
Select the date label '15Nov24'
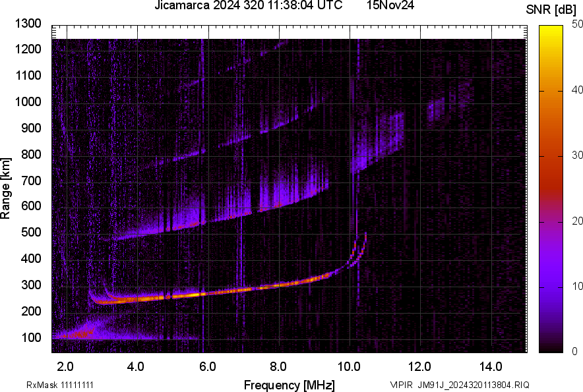[x=390, y=7]
